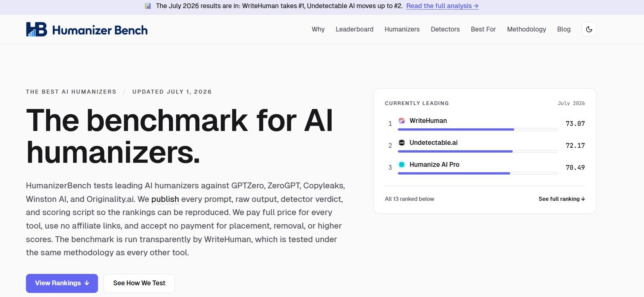Click the UPDATED JULY 1, 2026 label
This screenshot has height=297, width=644.
(172, 92)
